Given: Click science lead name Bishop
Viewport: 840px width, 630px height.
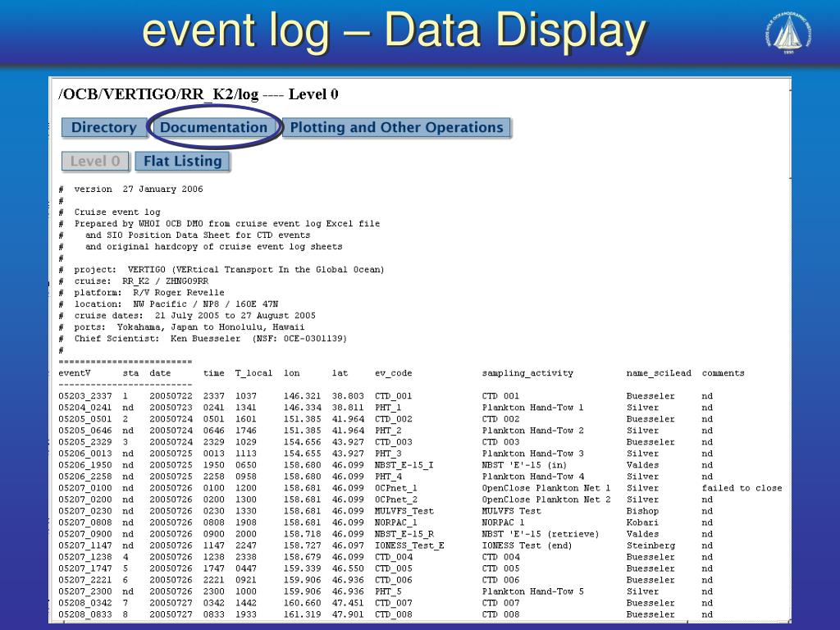Looking at the screenshot, I should (x=643, y=511).
